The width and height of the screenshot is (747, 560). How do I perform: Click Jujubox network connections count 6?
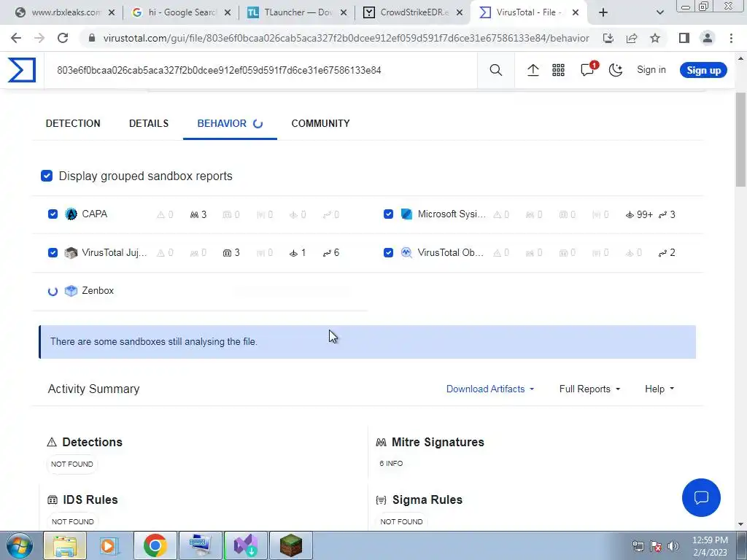point(331,253)
